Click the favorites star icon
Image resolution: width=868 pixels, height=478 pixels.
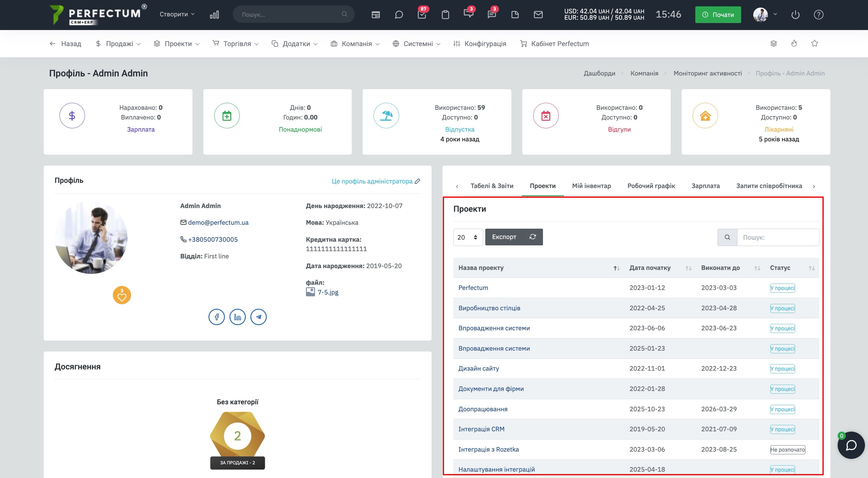(x=814, y=43)
